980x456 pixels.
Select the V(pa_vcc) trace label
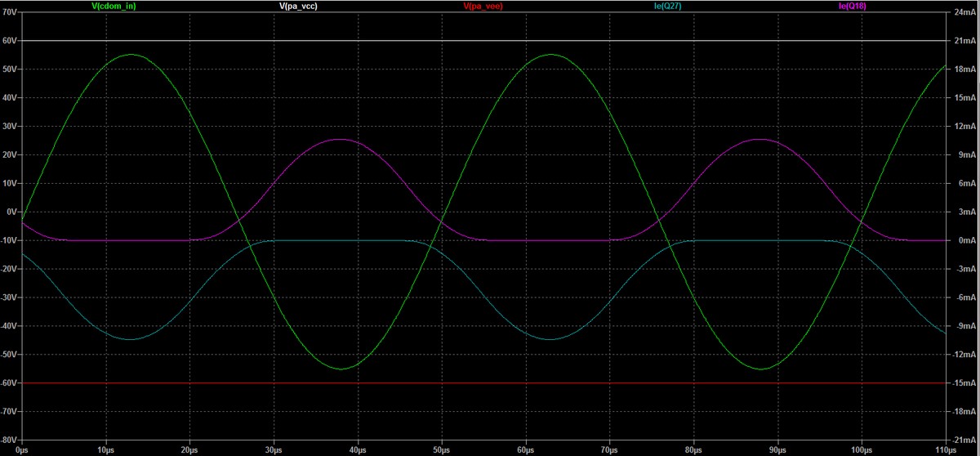click(298, 6)
